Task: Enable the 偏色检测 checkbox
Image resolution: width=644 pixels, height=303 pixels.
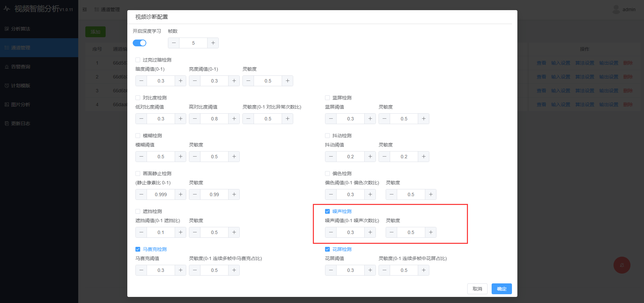Action: point(327,173)
